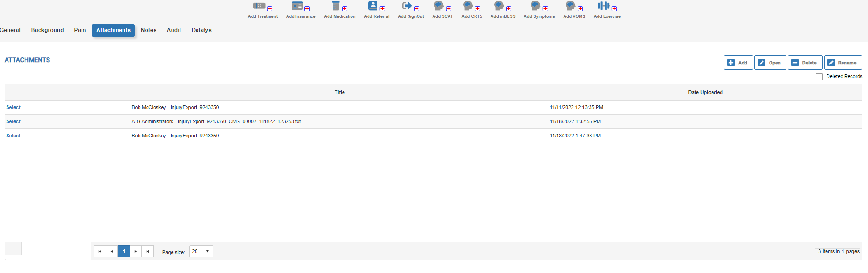This screenshot has width=868, height=273.
Task: Click the Add Symptoms icon
Action: (539, 7)
